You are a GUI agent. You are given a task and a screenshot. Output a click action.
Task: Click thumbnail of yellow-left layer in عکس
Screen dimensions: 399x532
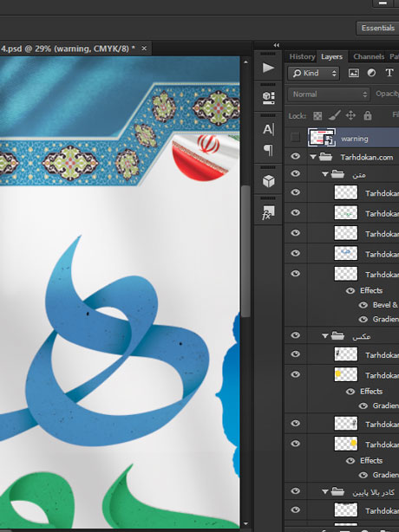346,374
